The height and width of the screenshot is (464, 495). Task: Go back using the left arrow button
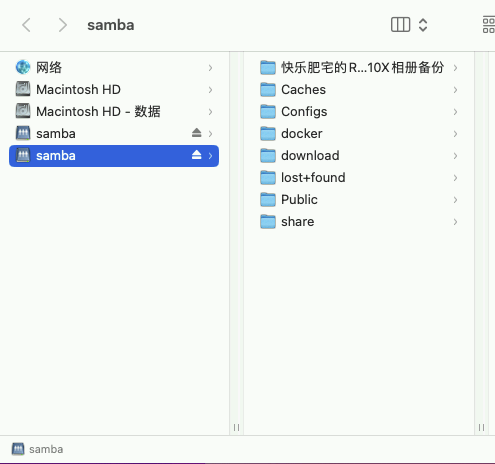coord(26,25)
